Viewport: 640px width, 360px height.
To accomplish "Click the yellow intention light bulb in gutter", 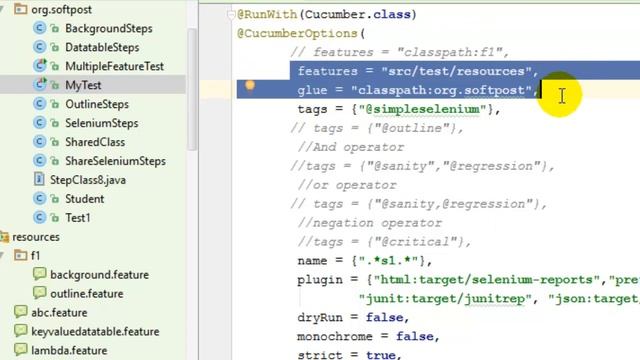I will click(x=250, y=86).
